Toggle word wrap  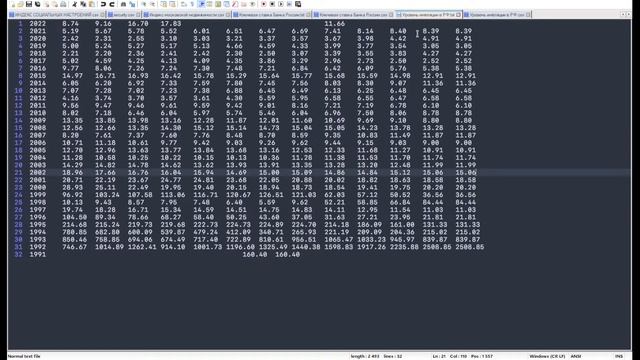click(183, 4)
